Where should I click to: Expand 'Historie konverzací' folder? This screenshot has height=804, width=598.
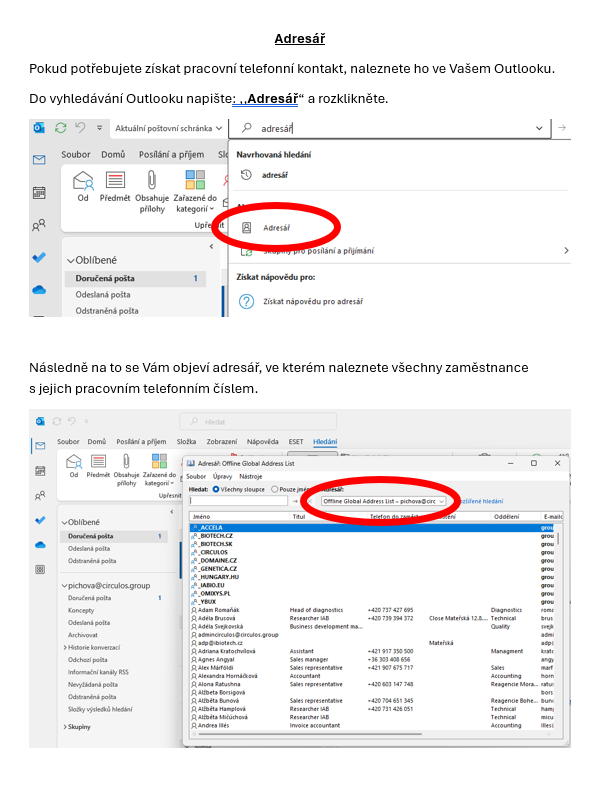click(x=65, y=648)
